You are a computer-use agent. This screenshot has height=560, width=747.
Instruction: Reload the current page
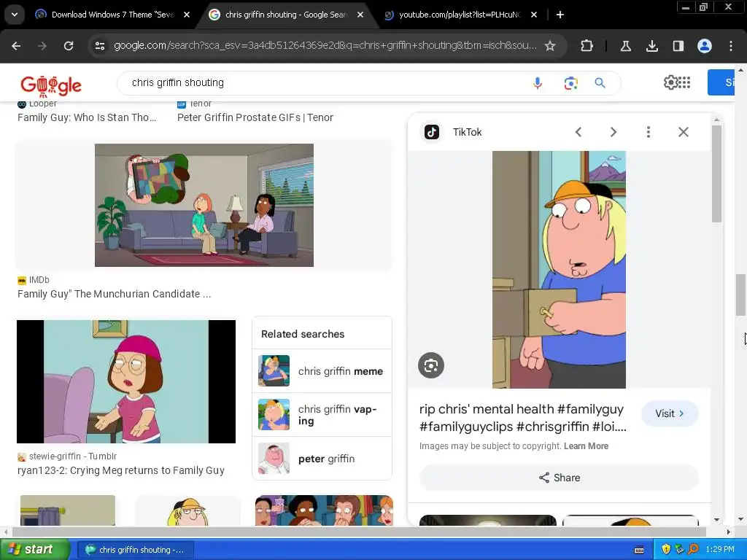(69, 46)
